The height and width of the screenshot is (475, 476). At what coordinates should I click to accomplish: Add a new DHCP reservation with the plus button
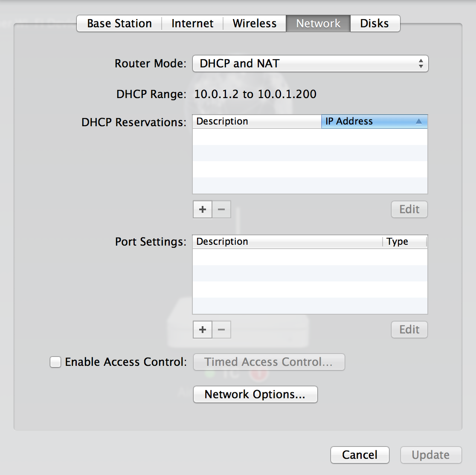coord(202,209)
